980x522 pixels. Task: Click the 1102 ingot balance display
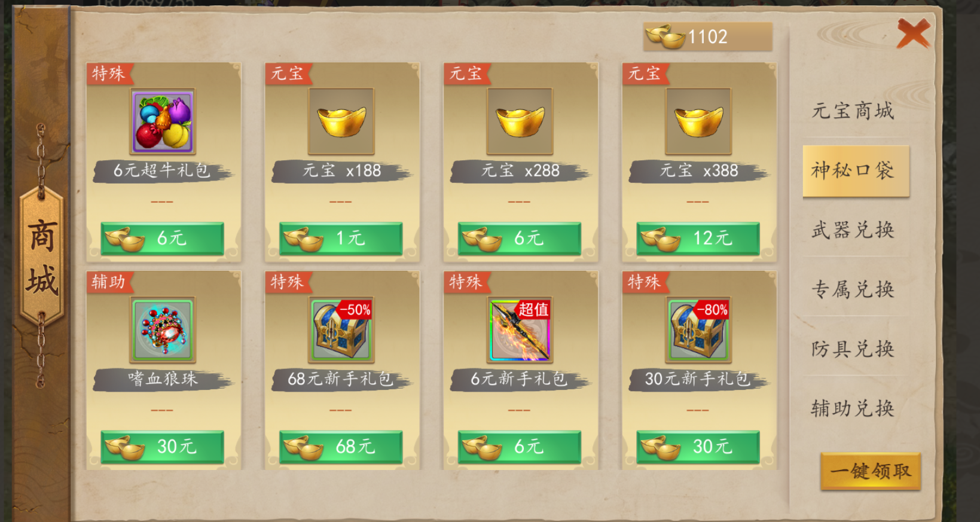(x=708, y=37)
